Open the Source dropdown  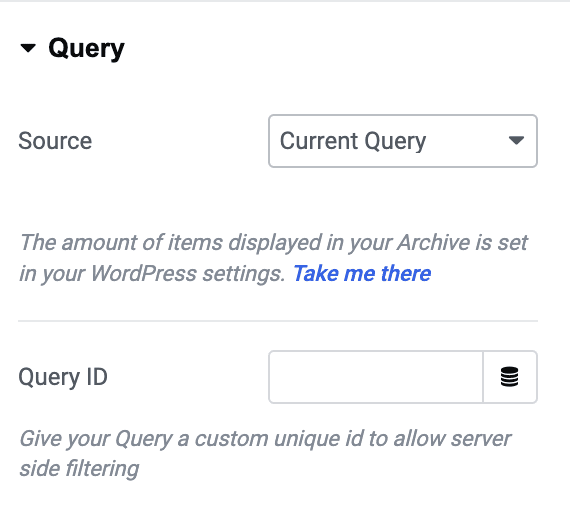pyautogui.click(x=403, y=141)
